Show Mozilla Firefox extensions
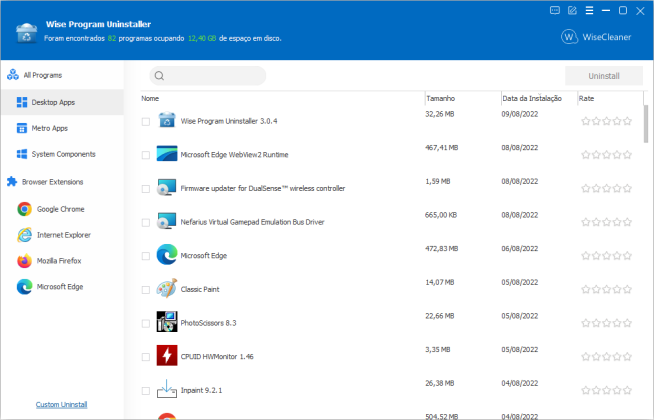The image size is (654, 420). [62, 261]
